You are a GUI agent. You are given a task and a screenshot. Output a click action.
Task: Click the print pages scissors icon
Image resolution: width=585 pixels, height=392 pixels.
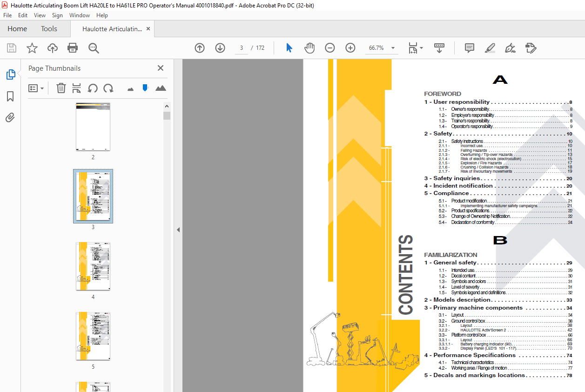point(77,88)
